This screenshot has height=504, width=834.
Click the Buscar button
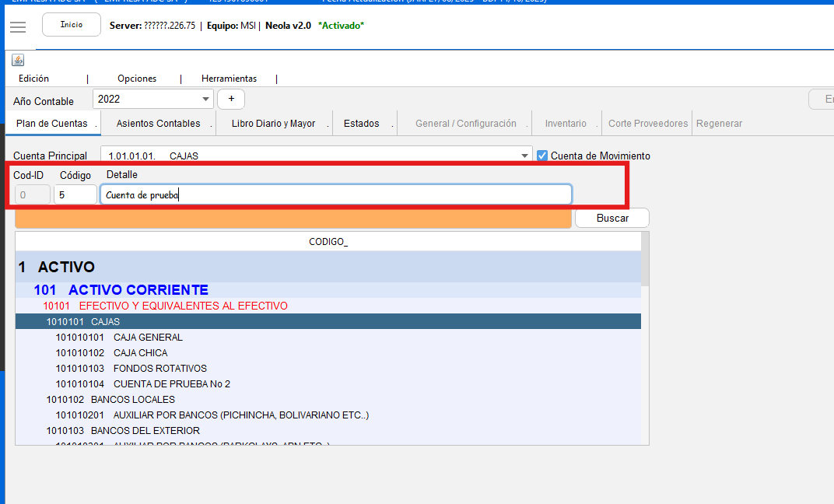[612, 219]
